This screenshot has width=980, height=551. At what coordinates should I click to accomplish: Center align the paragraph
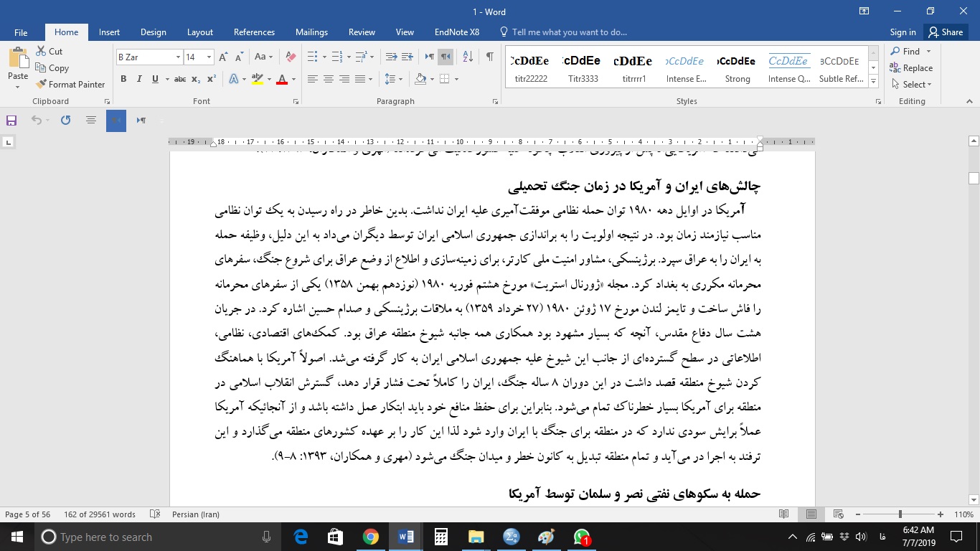329,79
